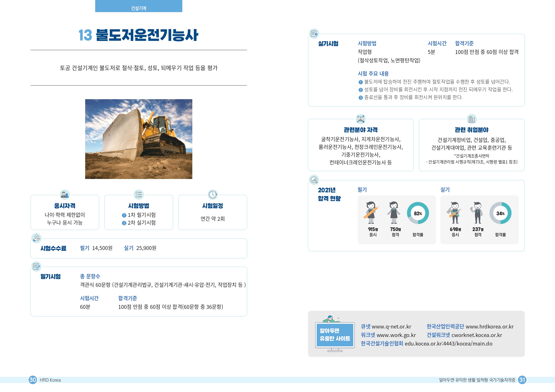Image resolution: width=555 pixels, height=392 pixels.
Task: Click the 시험일정 clock icon
Action: pyautogui.click(x=213, y=194)
